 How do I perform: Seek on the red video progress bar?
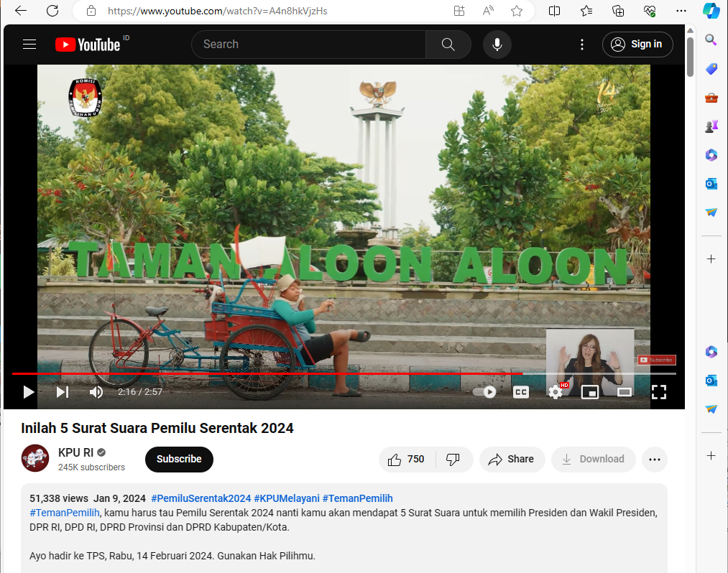344,373
